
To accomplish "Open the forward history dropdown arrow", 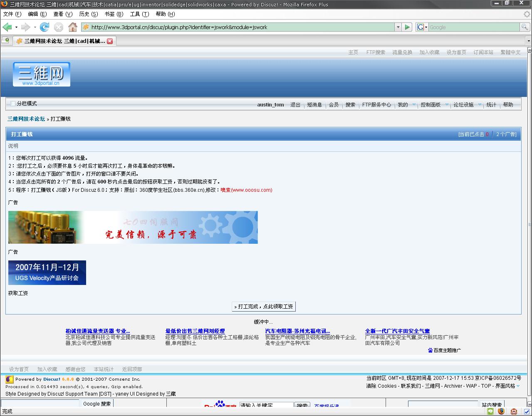I will pos(35,27).
